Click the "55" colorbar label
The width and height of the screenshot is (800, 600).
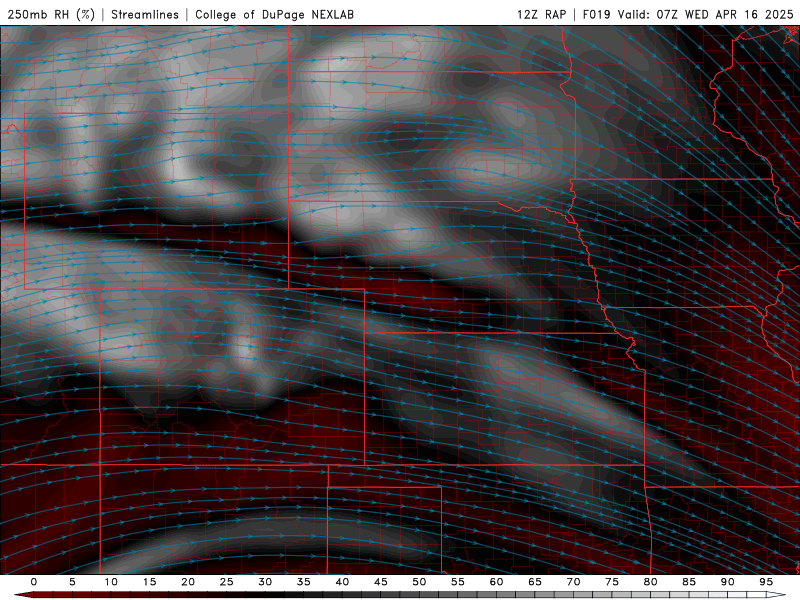tap(458, 582)
